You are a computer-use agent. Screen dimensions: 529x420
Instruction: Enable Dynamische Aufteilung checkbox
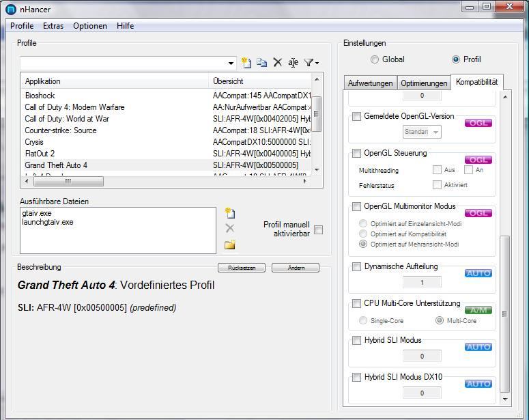pos(356,266)
